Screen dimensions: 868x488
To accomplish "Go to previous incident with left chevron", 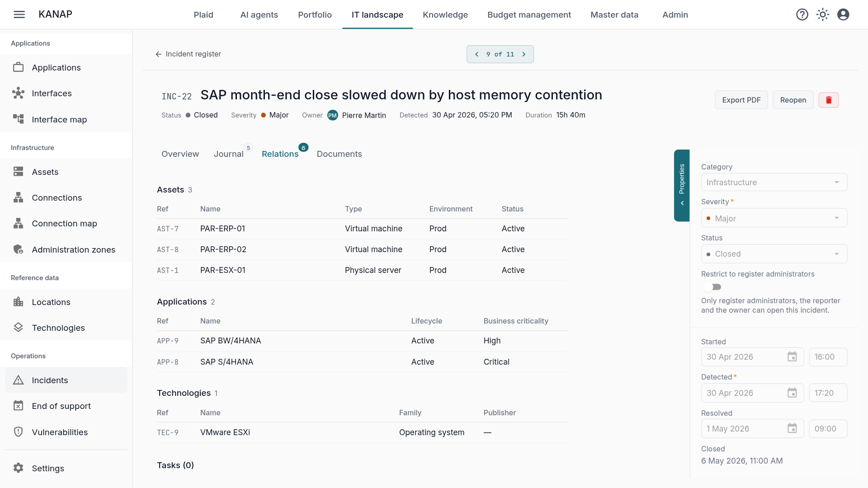I will (476, 54).
